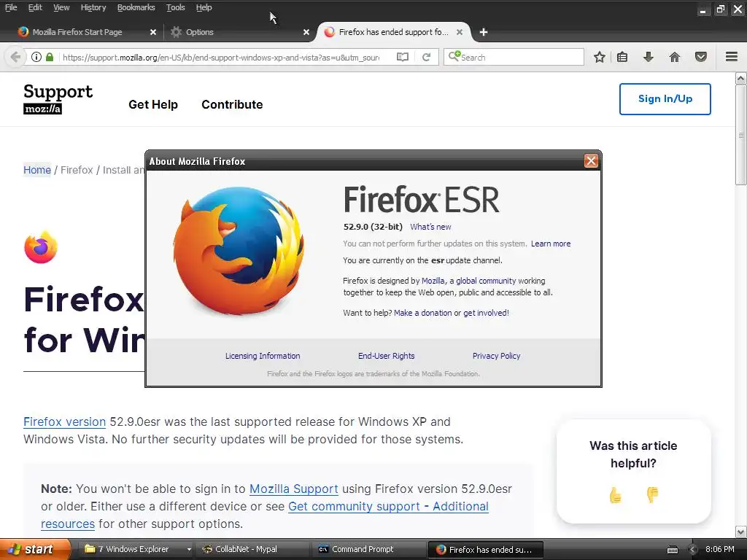Click the page scrollbar down arrow
The width and height of the screenshot is (747, 560).
pos(741,532)
